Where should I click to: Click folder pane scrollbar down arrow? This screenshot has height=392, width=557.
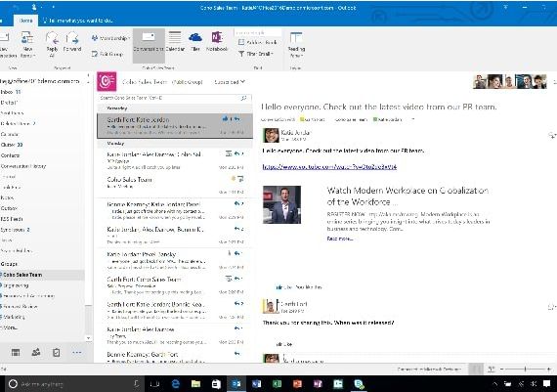[x=89, y=338]
